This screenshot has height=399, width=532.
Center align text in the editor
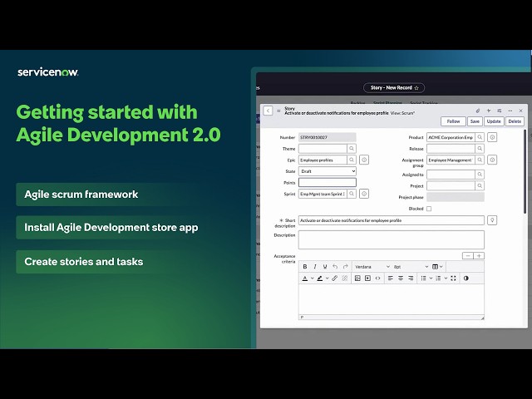coord(401,278)
